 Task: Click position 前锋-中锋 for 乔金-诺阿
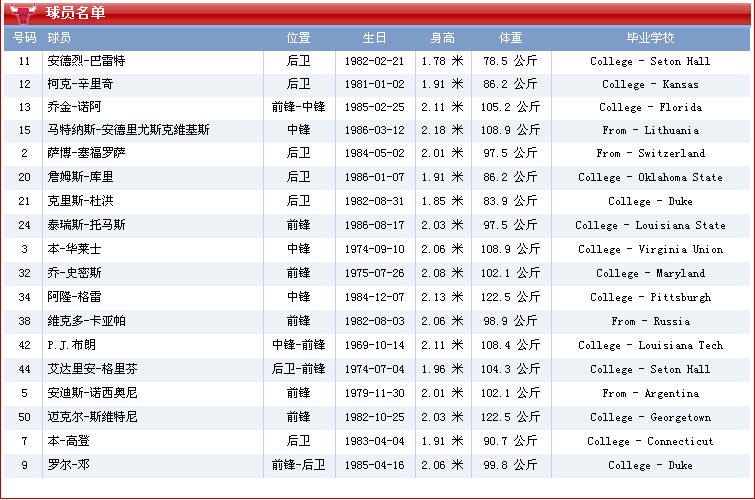pos(299,107)
